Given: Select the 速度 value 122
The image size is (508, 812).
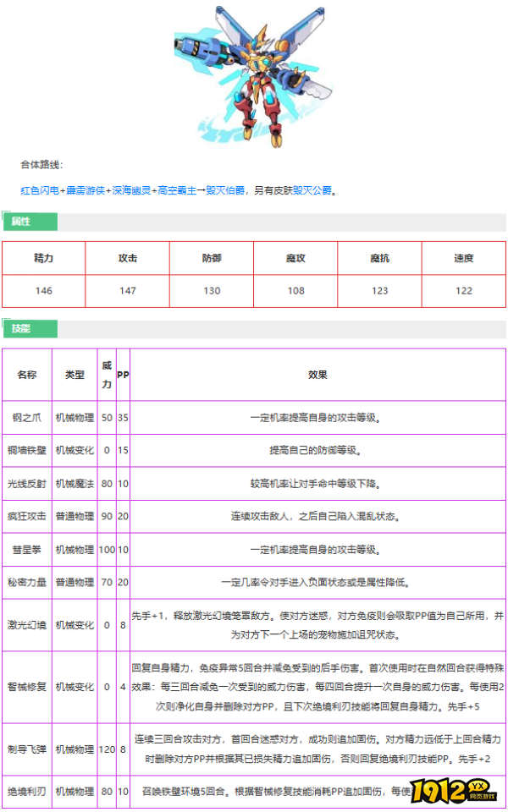Looking at the screenshot, I should 464,291.
